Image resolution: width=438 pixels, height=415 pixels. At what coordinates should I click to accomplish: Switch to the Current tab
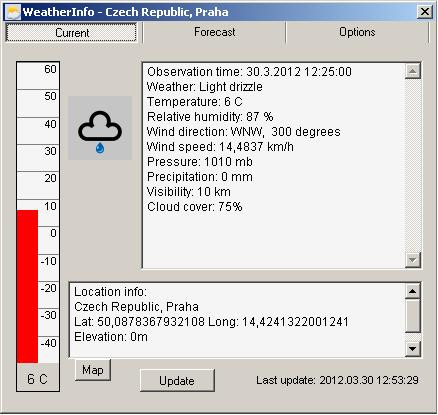tap(71, 33)
